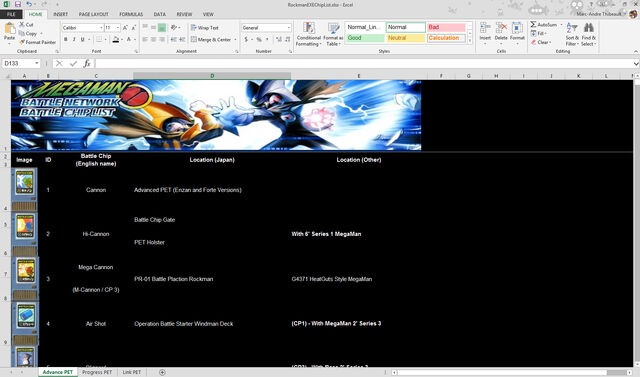Image resolution: width=640 pixels, height=377 pixels.
Task: Open Conditional Formatting menu
Action: (309, 34)
